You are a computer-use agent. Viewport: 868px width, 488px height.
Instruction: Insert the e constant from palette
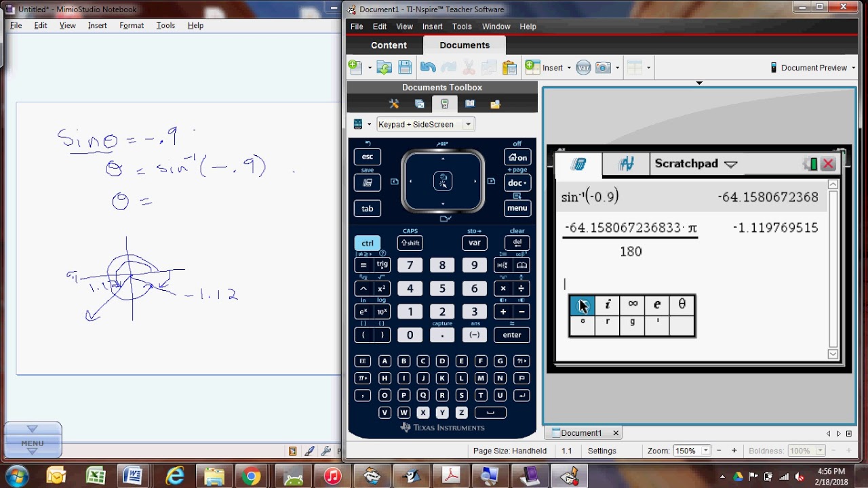pos(656,305)
